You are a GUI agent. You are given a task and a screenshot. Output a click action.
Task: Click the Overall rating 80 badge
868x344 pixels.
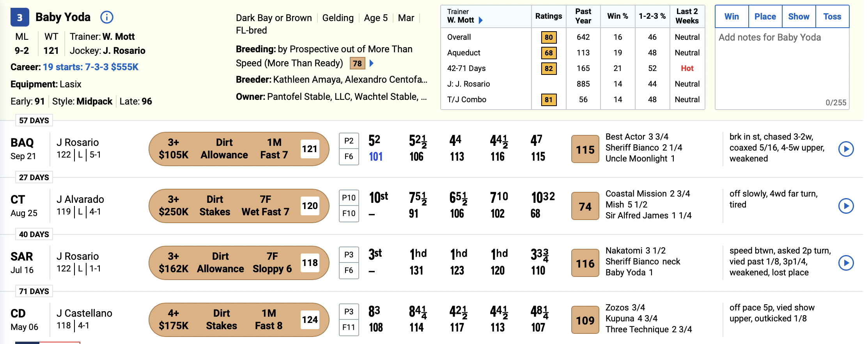(x=549, y=37)
